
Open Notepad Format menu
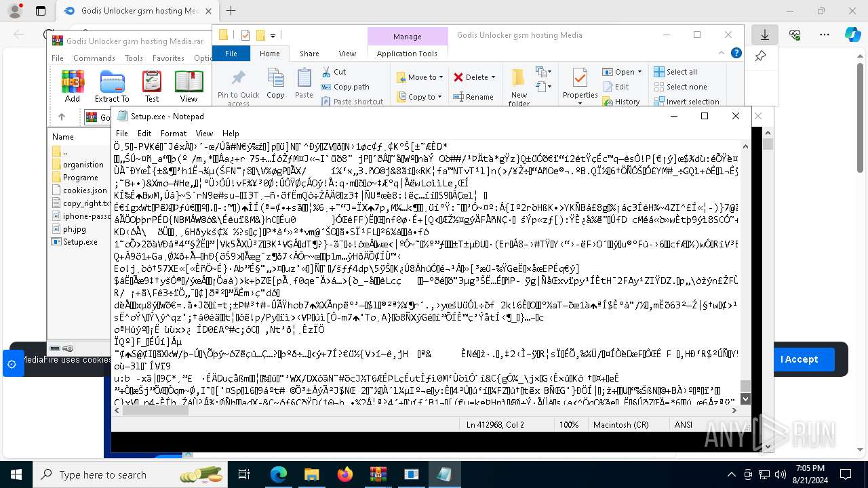pyautogui.click(x=174, y=134)
